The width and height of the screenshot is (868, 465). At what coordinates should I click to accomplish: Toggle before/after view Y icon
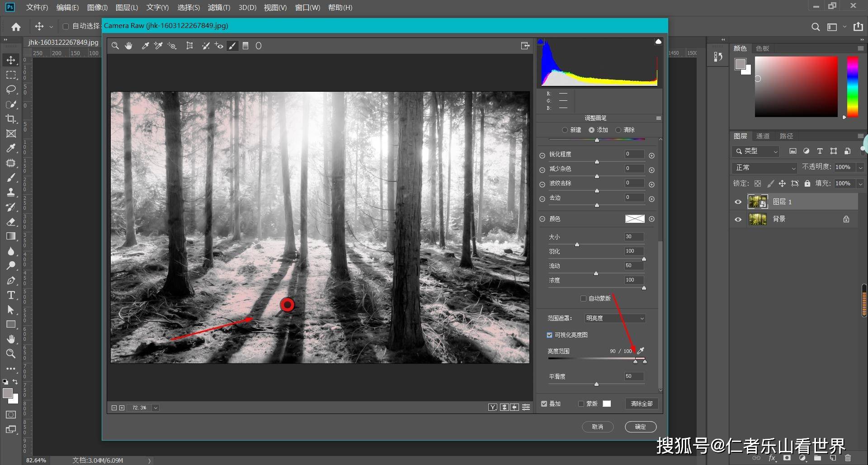pyautogui.click(x=493, y=407)
